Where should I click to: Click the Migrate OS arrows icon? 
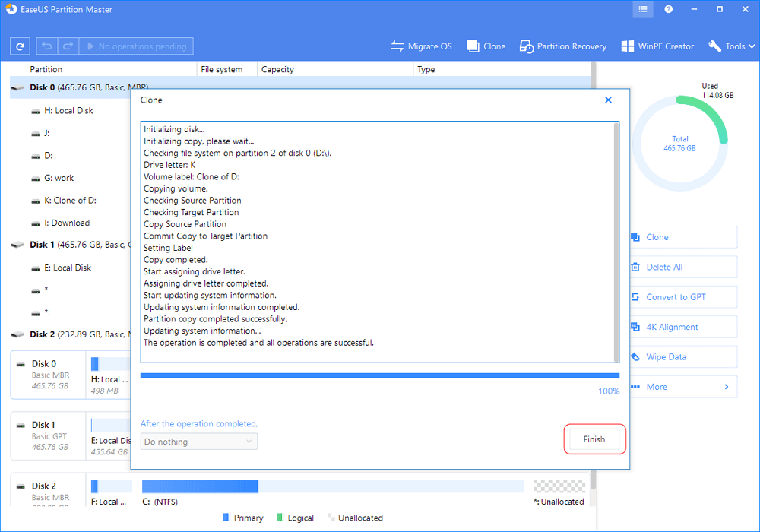397,46
